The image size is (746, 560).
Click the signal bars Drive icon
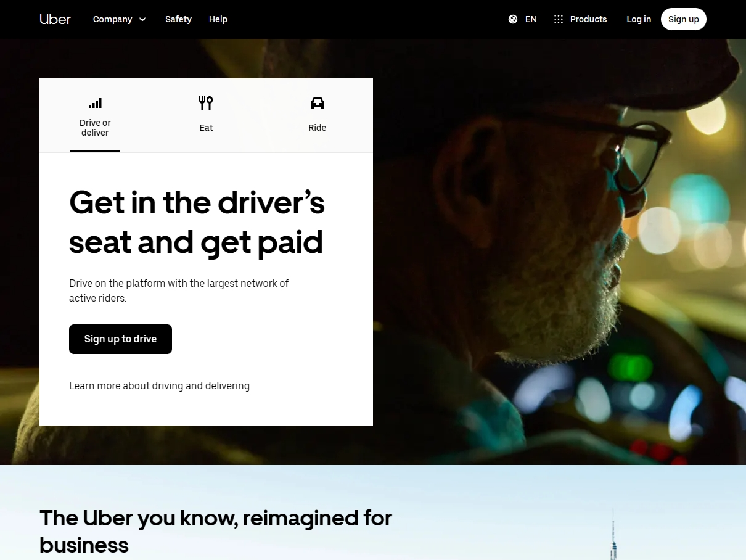tap(95, 103)
